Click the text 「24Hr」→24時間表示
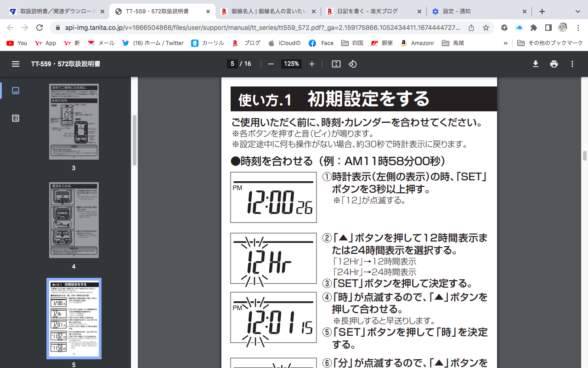The width and height of the screenshot is (588, 368). [x=374, y=272]
